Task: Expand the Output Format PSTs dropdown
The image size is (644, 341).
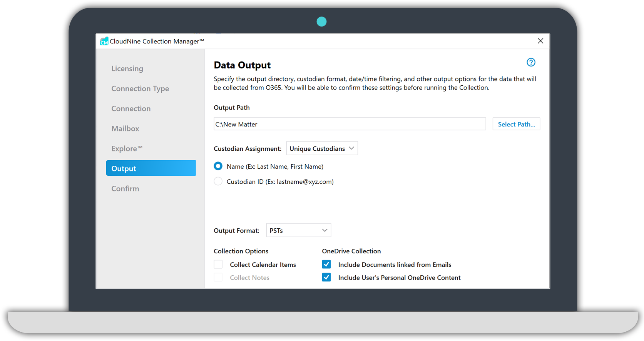Action: tap(298, 230)
